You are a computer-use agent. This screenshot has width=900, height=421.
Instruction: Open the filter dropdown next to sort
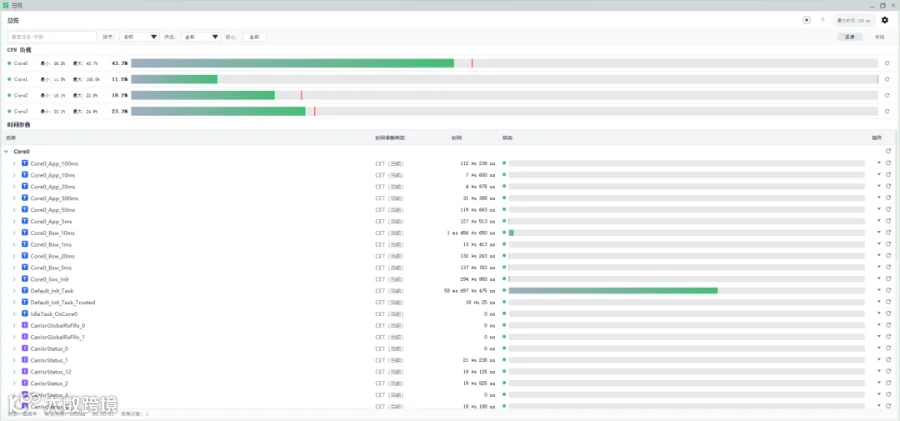pos(200,37)
